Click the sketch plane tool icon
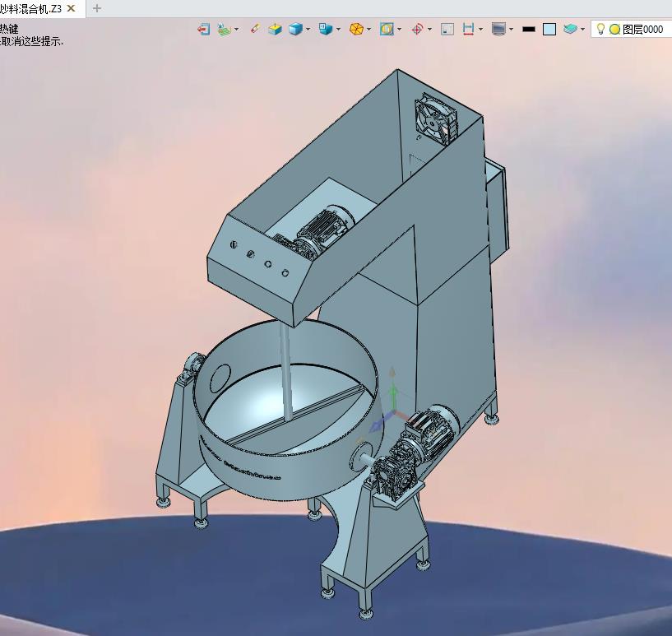The width and height of the screenshot is (672, 636). pyautogui.click(x=224, y=29)
